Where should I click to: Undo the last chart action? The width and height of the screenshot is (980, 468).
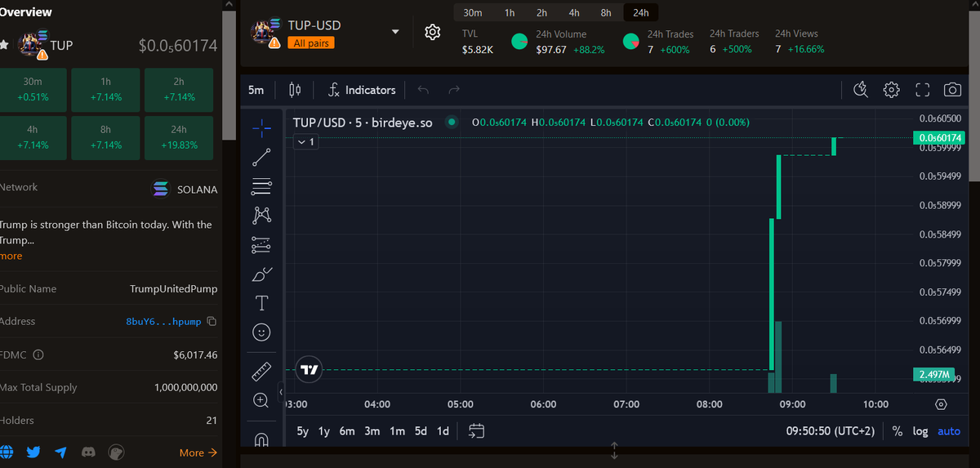(423, 90)
